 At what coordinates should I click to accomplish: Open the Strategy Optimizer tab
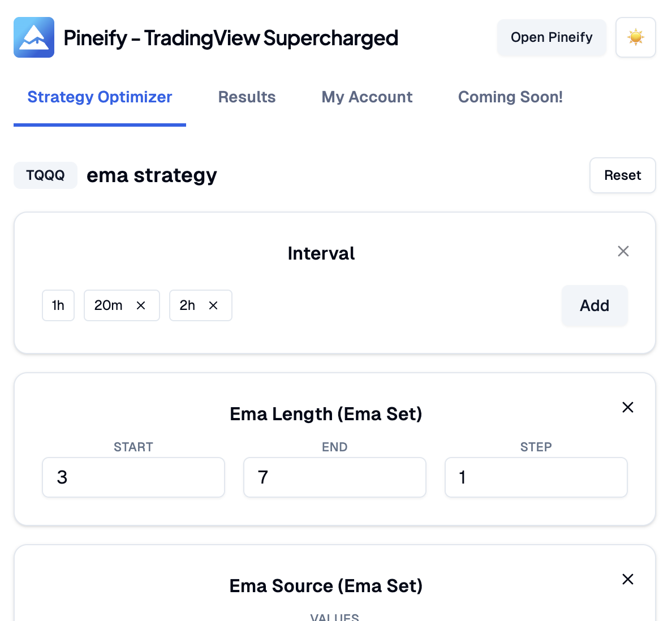(x=100, y=97)
